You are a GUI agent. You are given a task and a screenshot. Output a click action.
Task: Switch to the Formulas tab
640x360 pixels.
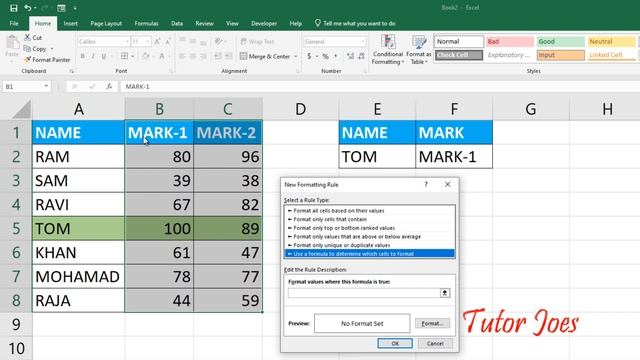coord(146,23)
